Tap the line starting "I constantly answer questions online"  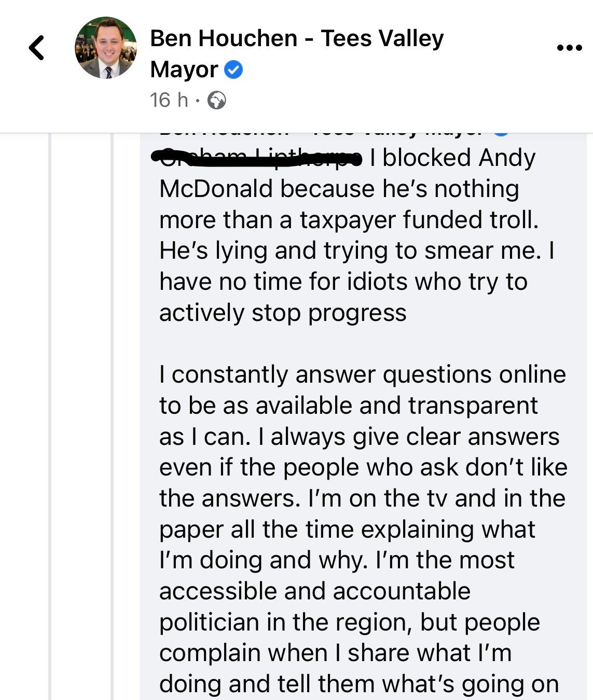tap(362, 374)
